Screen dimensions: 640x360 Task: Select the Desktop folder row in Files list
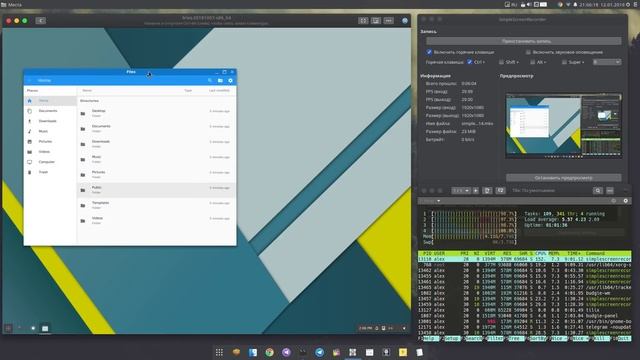point(156,113)
